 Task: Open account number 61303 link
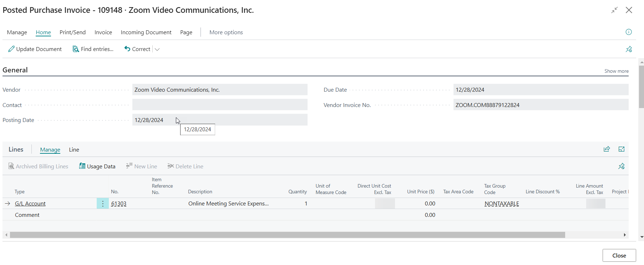119,203
